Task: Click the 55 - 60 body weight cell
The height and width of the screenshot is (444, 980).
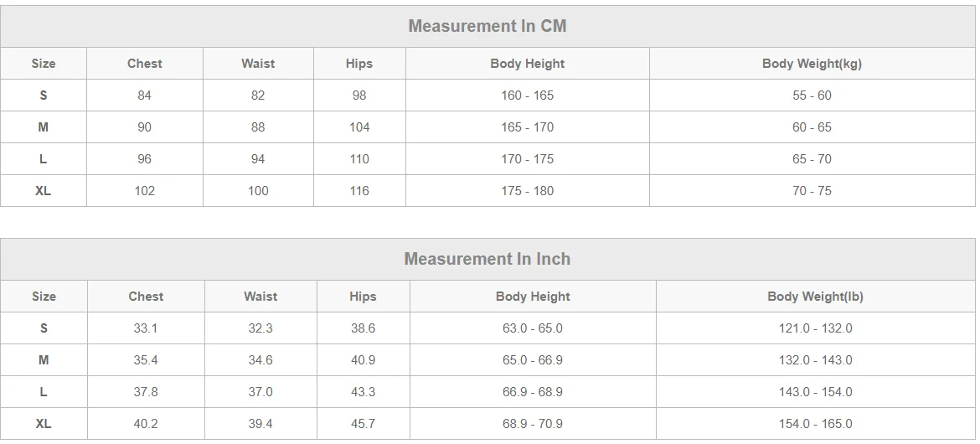Action: coord(812,96)
